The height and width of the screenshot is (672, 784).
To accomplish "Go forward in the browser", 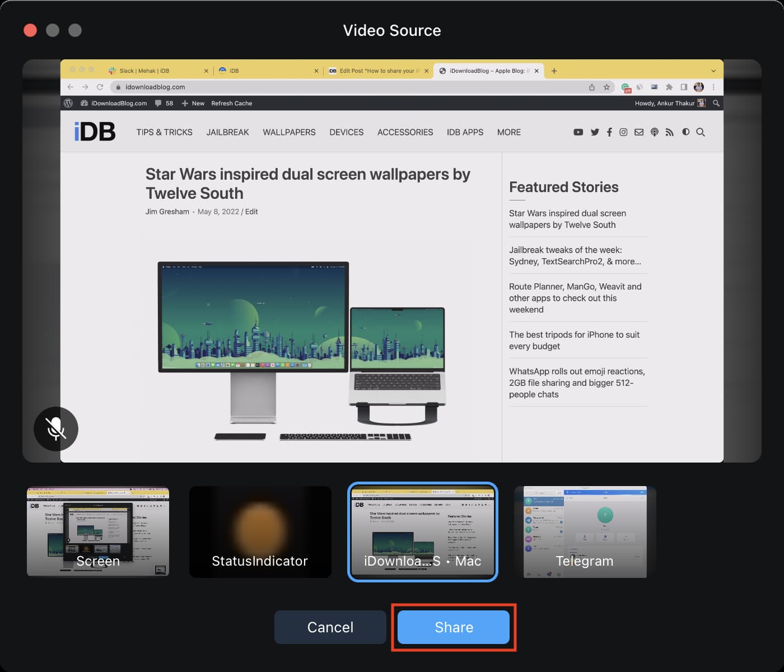I will point(85,87).
